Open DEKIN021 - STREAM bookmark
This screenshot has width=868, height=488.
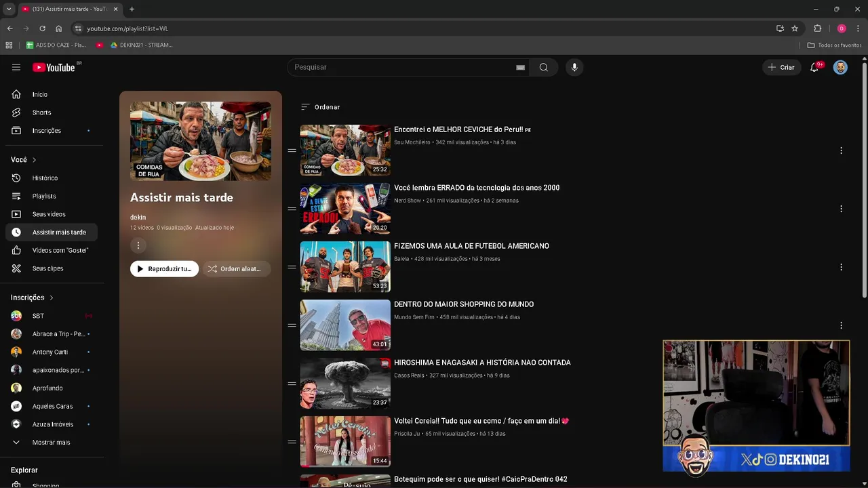[x=142, y=45]
